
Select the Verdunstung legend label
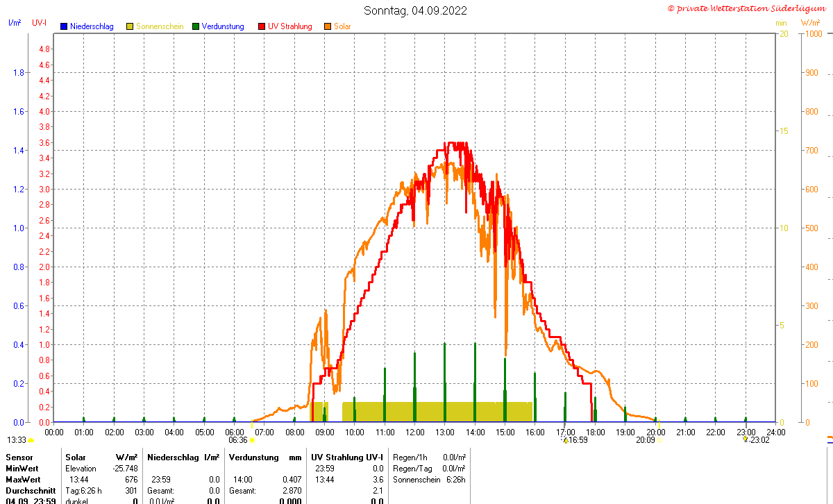223,26
